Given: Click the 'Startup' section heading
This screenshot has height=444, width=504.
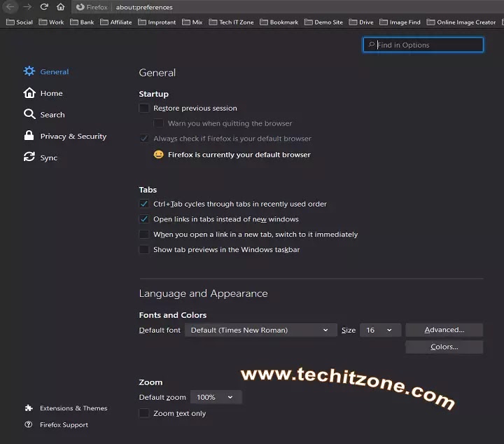Looking at the screenshot, I should [153, 94].
